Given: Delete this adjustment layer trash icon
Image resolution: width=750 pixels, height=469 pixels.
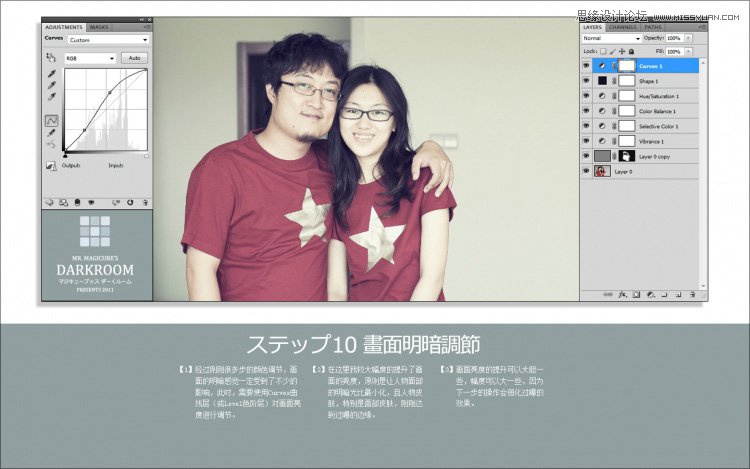Looking at the screenshot, I should [144, 203].
